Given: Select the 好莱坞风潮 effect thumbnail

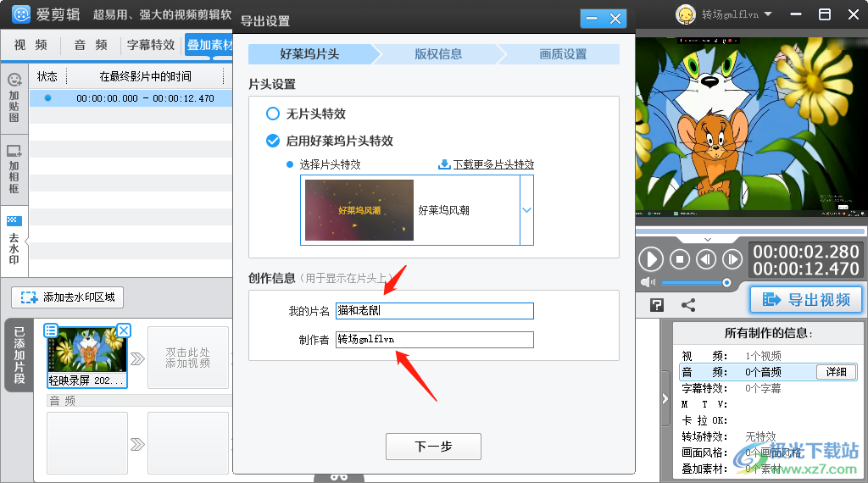Looking at the screenshot, I should pos(359,210).
